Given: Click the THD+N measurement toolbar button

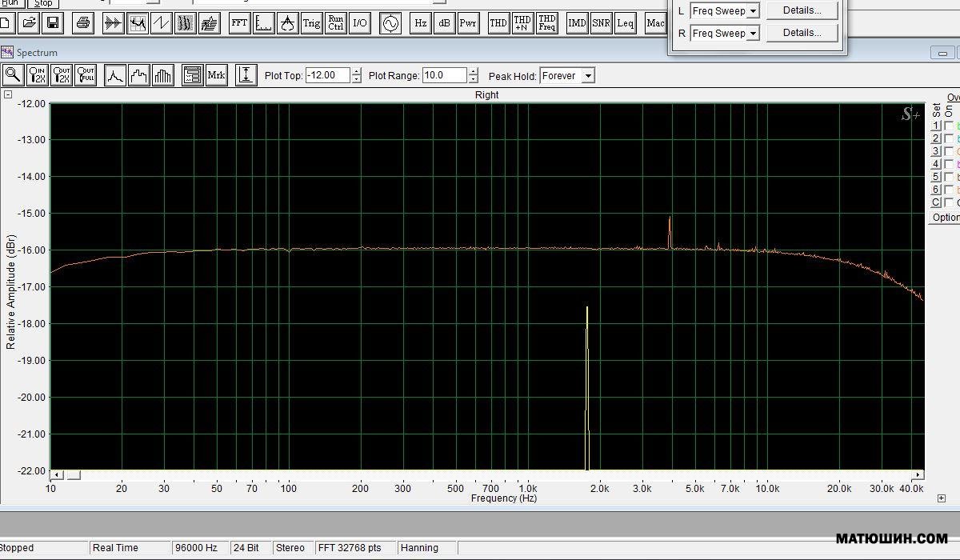Looking at the screenshot, I should point(522,23).
